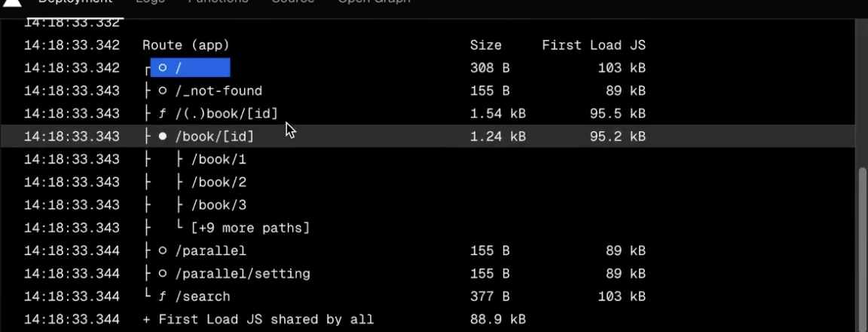Screen dimensions: 868x332
Task: Click the Vercel triangle logo
Action: pyautogui.click(x=11, y=2)
